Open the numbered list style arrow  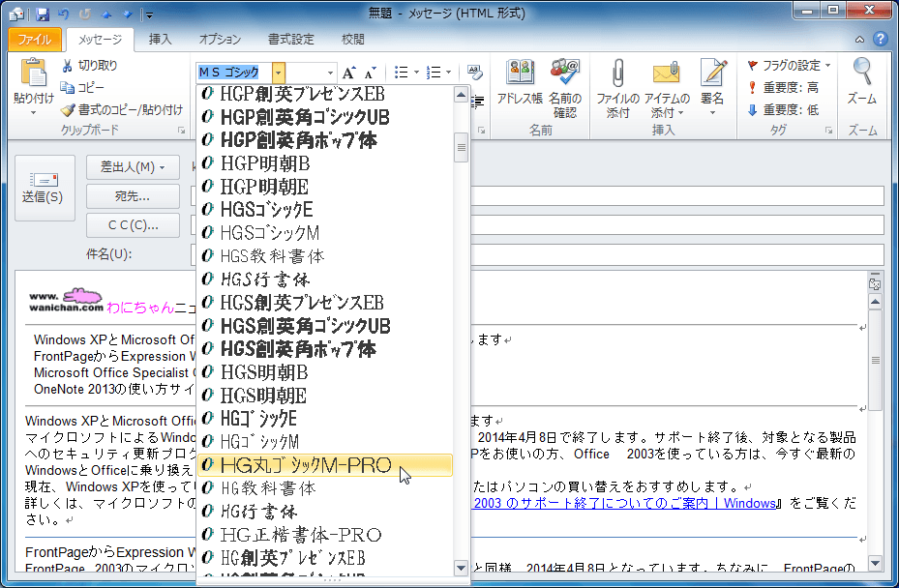(448, 73)
